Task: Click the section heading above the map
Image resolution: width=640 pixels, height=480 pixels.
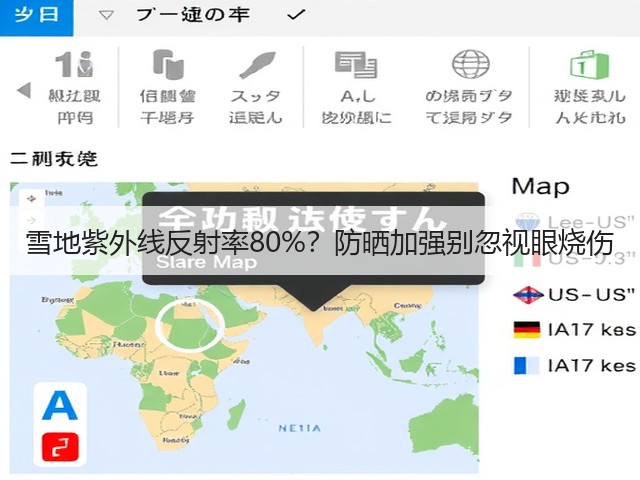Action: coord(54,159)
